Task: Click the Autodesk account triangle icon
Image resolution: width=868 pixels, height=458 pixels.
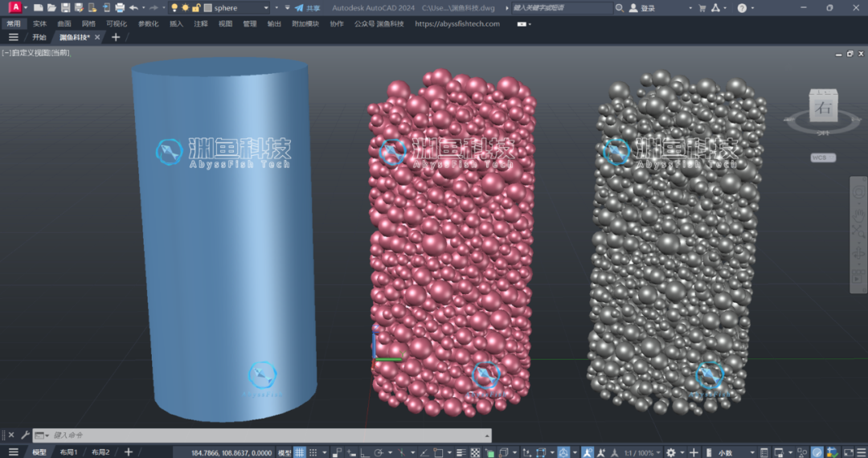Action: coord(715,8)
